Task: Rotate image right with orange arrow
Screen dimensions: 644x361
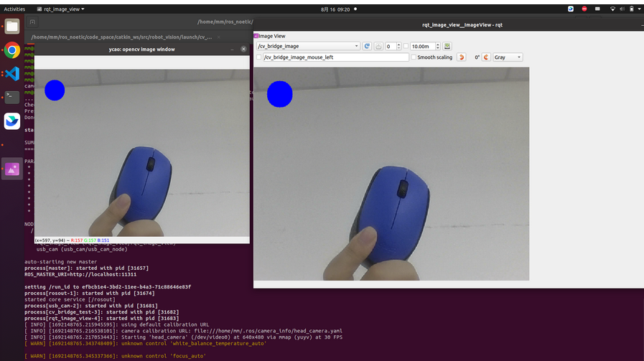Action: [x=486, y=57]
